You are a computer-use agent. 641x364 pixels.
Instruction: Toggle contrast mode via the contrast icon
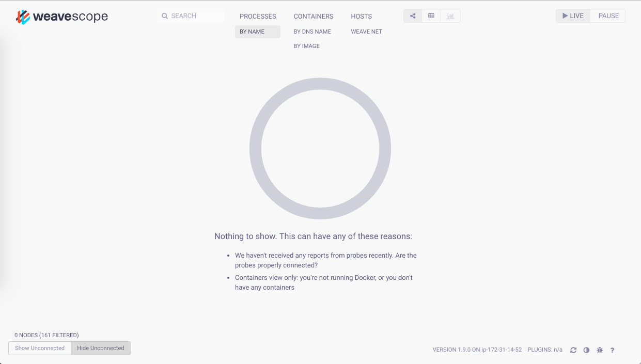pyautogui.click(x=586, y=350)
